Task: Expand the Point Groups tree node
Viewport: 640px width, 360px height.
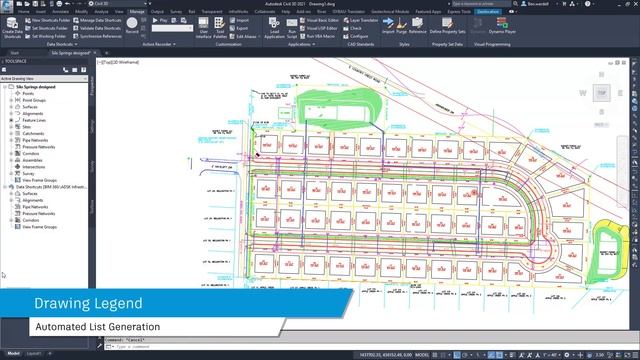Action: pos(11,100)
